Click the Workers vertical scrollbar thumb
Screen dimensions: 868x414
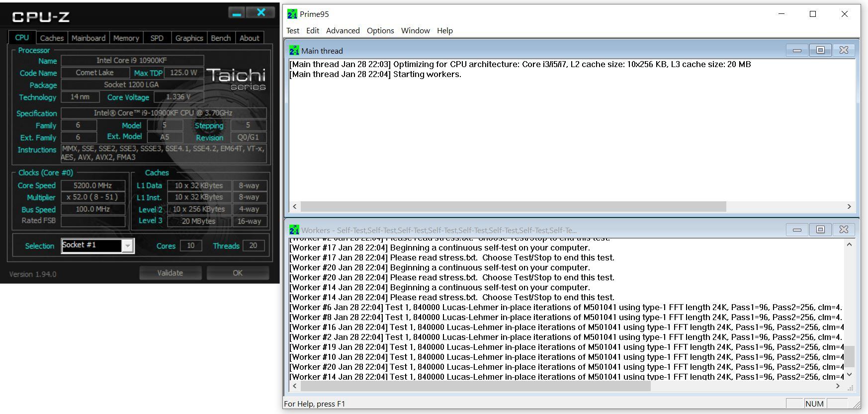click(850, 356)
